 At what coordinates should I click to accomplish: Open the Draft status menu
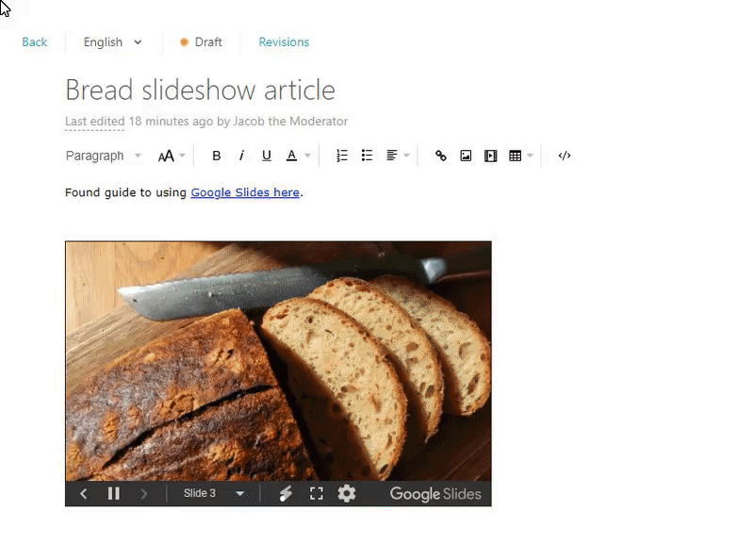click(x=201, y=42)
